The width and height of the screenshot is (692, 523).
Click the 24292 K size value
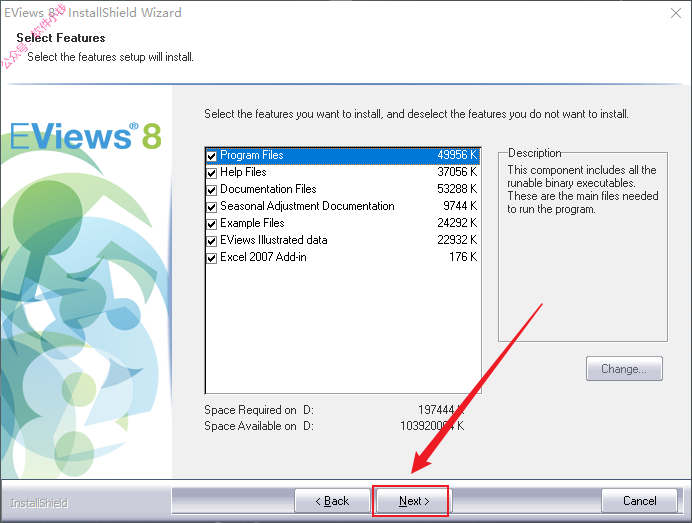tap(457, 223)
